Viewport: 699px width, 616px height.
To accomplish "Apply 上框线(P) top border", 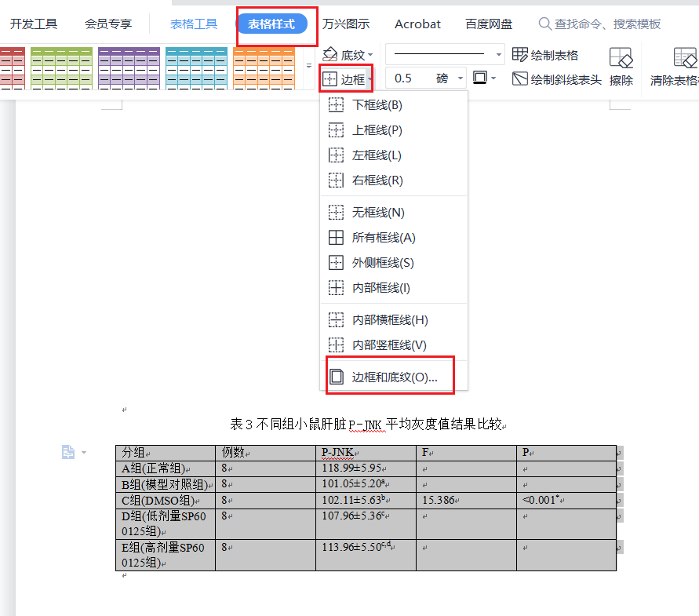I will coord(377,130).
